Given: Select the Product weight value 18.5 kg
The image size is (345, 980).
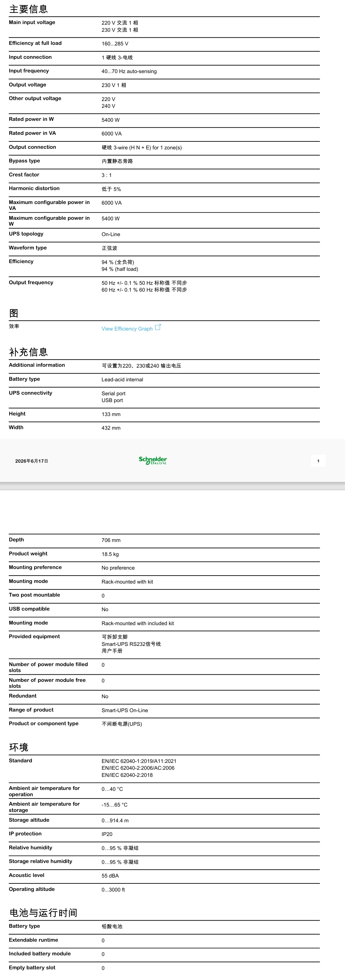Looking at the screenshot, I should click(110, 554).
